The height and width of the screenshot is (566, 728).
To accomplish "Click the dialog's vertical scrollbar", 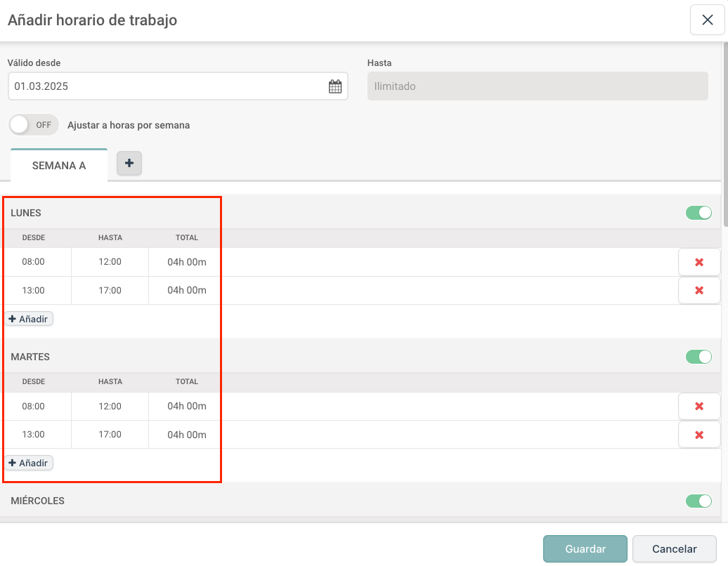I will click(724, 133).
